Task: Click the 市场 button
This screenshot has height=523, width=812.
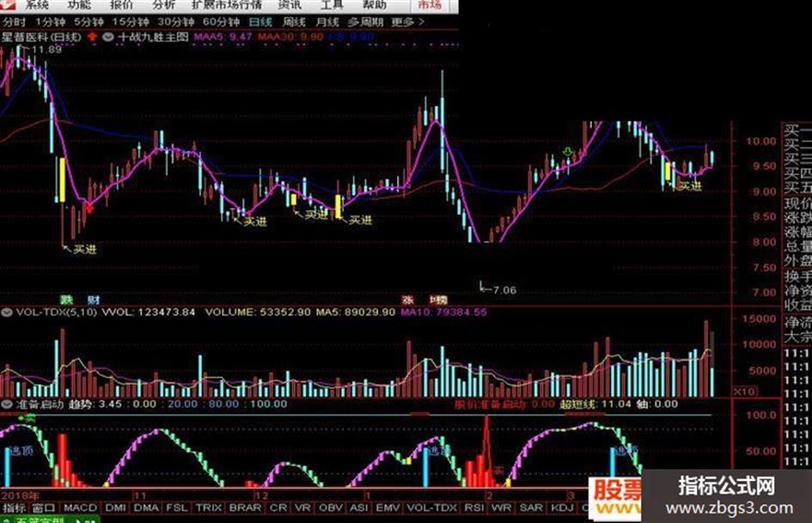Action: point(430,4)
